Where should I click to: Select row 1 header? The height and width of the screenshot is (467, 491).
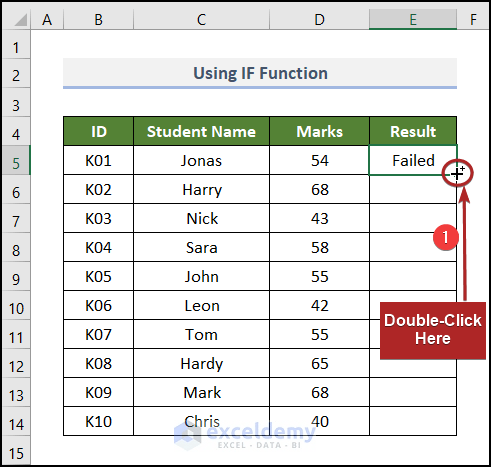pos(16,45)
